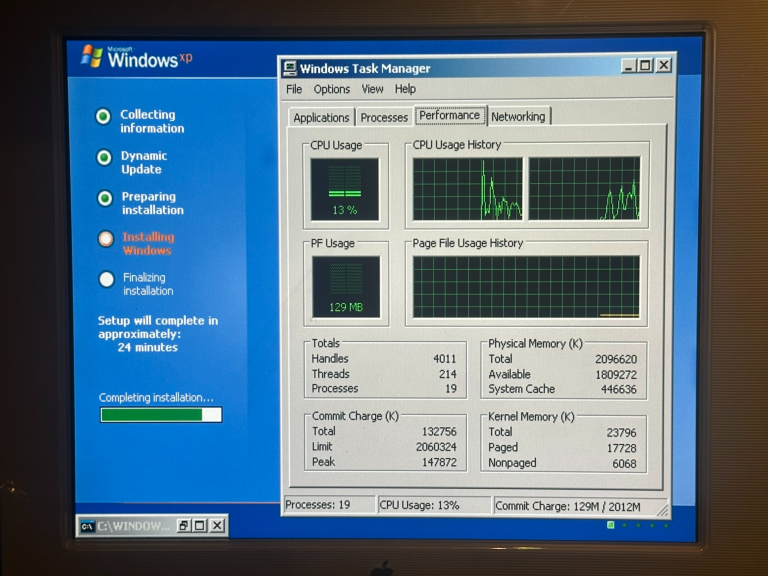Click the first CPU Usage History graph
Screen dimensions: 768x576
coord(468,189)
